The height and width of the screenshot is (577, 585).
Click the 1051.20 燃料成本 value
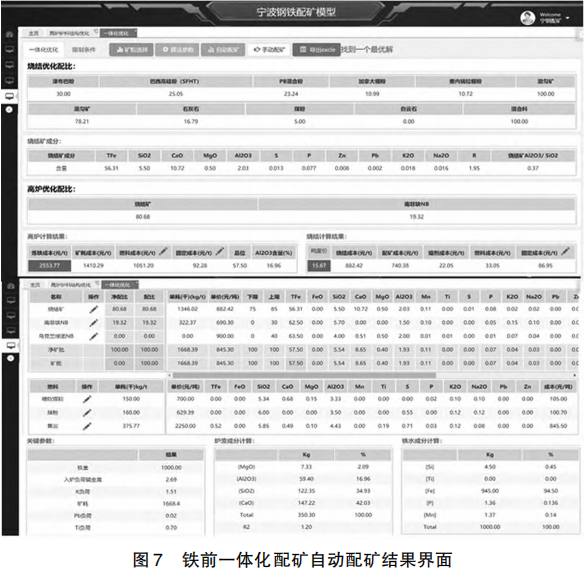(143, 266)
